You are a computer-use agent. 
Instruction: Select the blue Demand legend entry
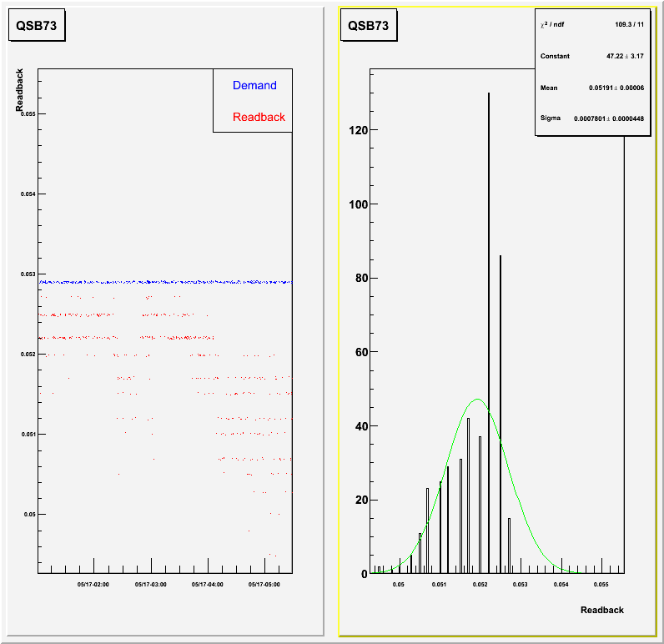(254, 85)
